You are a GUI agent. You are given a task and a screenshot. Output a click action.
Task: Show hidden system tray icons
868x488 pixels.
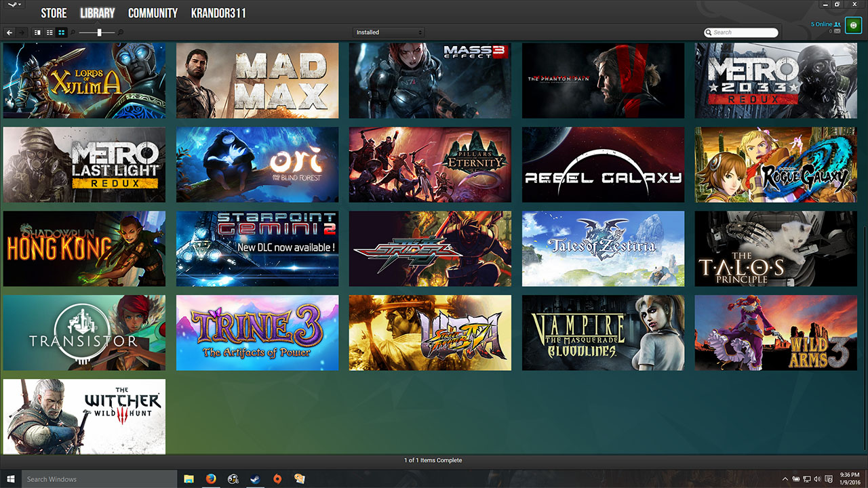(785, 479)
